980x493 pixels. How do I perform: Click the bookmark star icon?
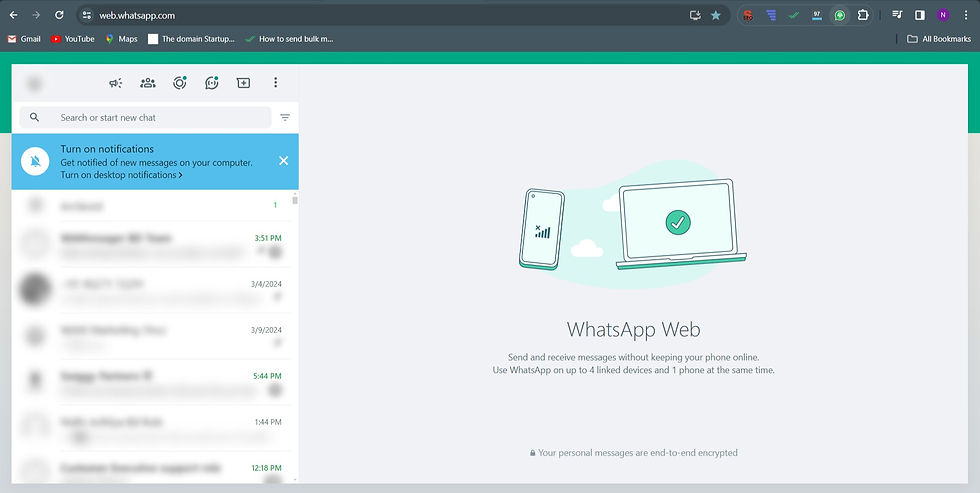[x=716, y=15]
